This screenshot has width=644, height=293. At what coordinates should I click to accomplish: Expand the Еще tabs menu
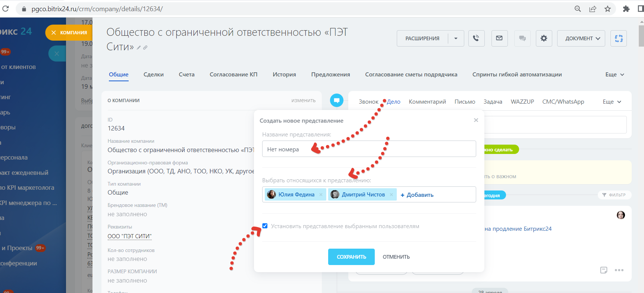[x=614, y=75]
